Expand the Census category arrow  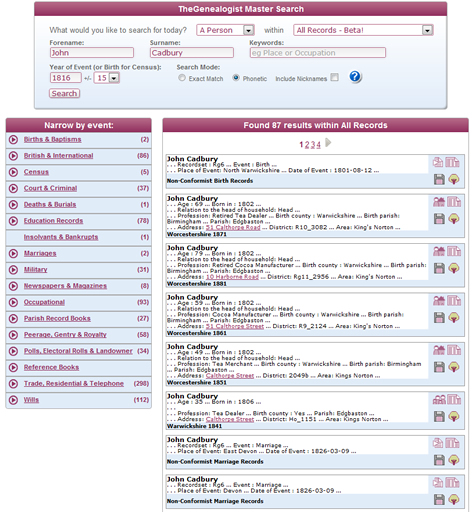click(x=13, y=172)
